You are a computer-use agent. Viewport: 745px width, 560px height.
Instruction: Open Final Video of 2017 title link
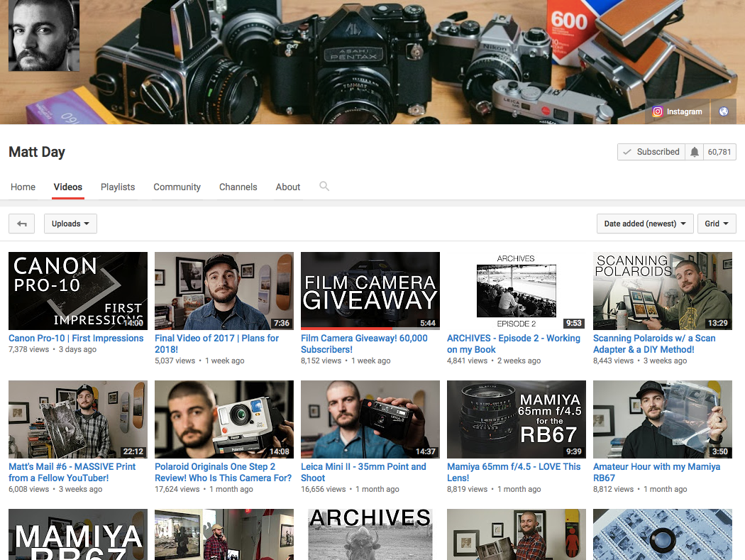pyautogui.click(x=216, y=344)
